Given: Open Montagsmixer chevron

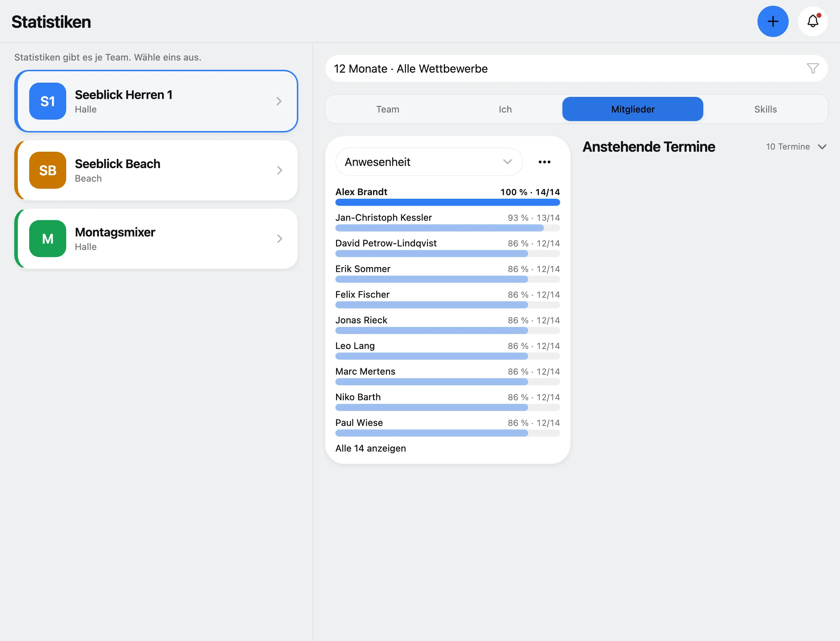Looking at the screenshot, I should point(279,239).
